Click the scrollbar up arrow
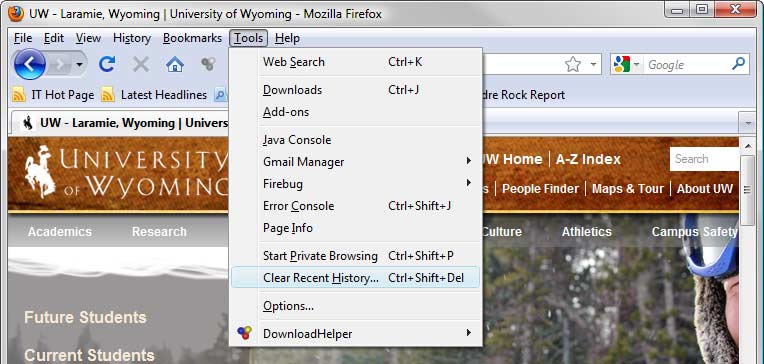This screenshot has height=364, width=764. [747, 145]
